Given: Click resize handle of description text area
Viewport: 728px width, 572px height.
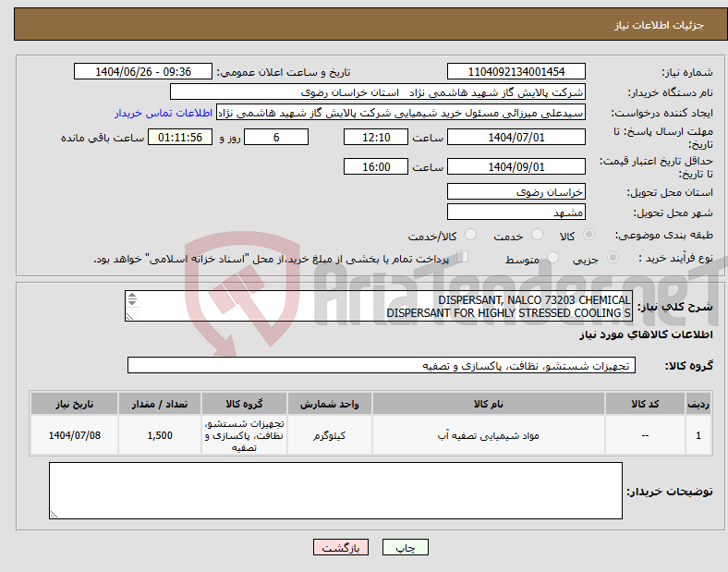Looking at the screenshot, I should click(129, 317).
